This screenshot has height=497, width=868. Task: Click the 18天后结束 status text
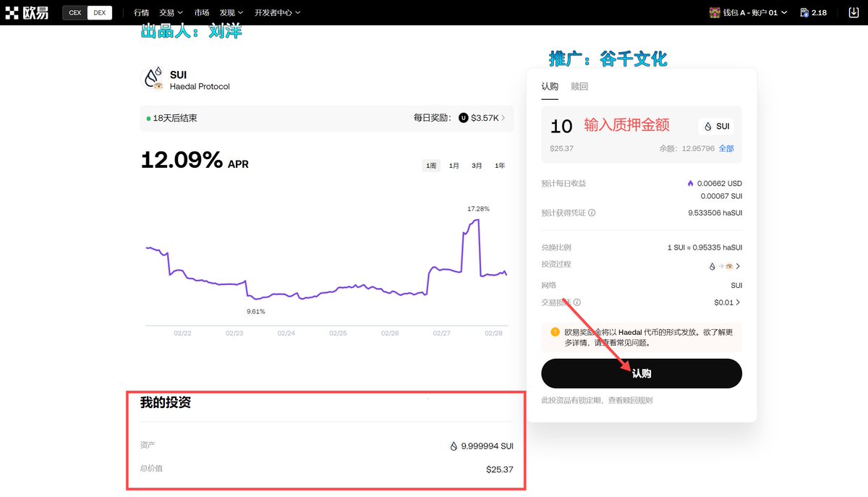tap(174, 118)
